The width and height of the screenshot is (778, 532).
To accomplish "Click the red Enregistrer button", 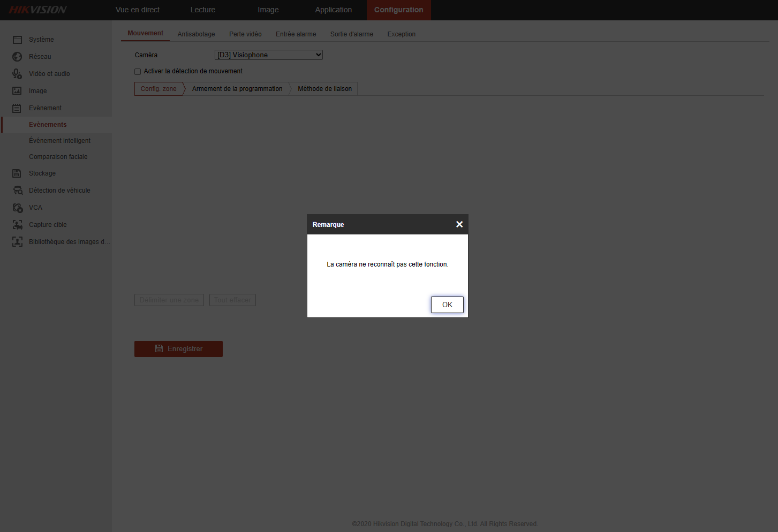I will click(x=178, y=349).
